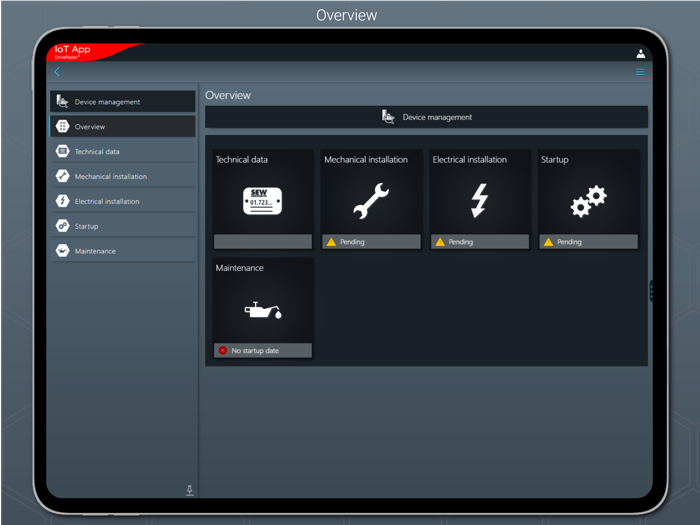This screenshot has height=525, width=700.
Task: Select Overview in the sidebar
Action: point(123,127)
